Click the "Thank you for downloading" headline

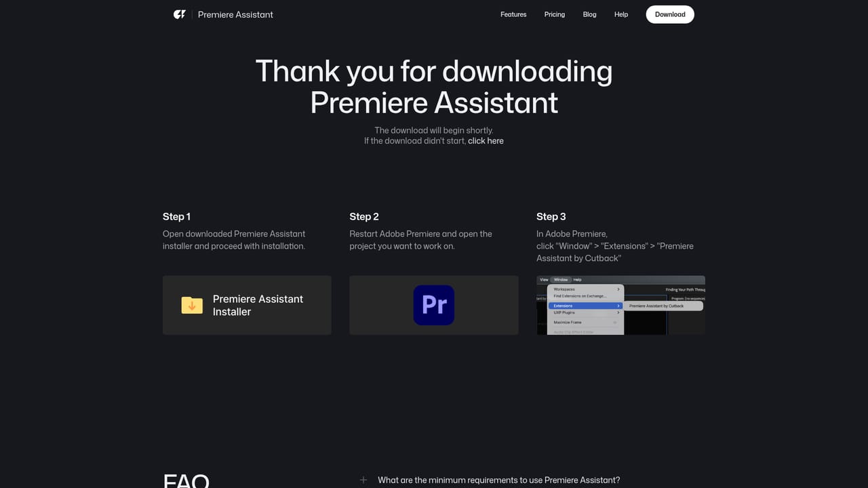pyautogui.click(x=434, y=87)
